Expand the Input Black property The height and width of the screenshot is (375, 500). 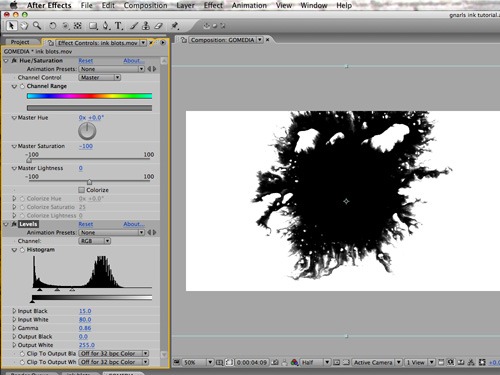click(x=14, y=311)
